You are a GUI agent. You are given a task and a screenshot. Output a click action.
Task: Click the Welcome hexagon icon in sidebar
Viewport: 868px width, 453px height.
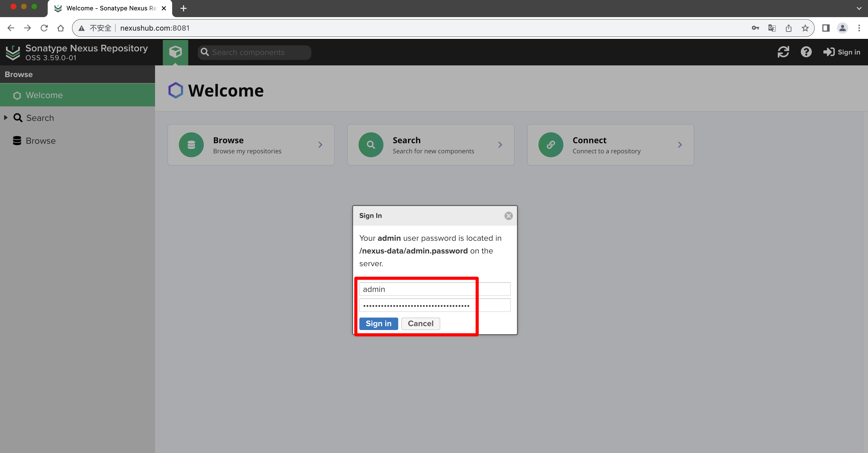point(17,95)
